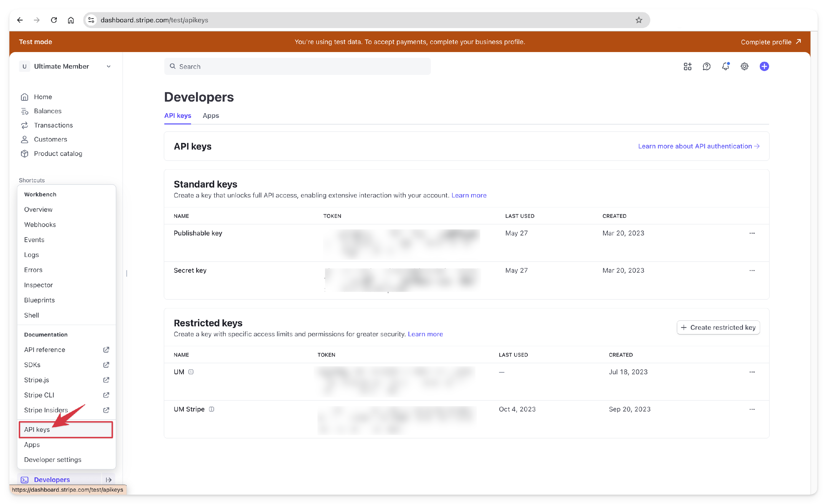Open the help question mark icon
Screen dimensions: 827x504
pyautogui.click(x=707, y=66)
